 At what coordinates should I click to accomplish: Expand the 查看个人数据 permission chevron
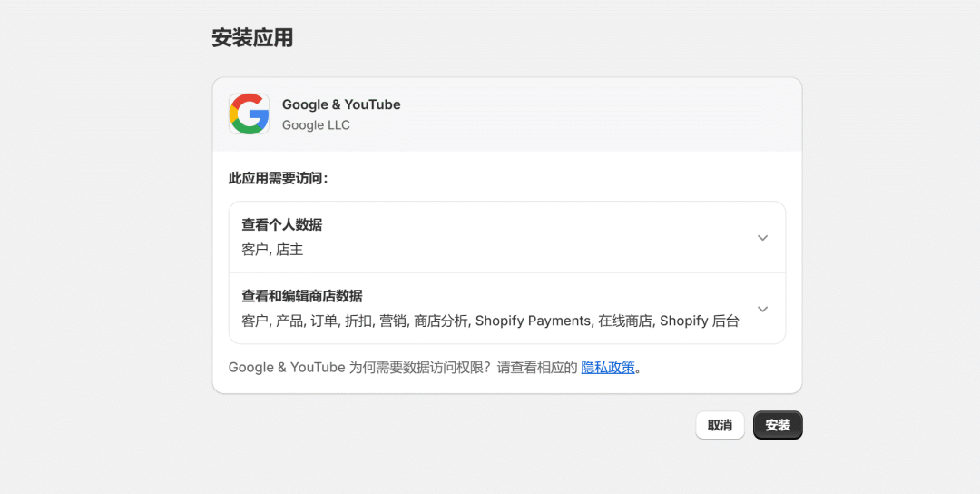(762, 238)
